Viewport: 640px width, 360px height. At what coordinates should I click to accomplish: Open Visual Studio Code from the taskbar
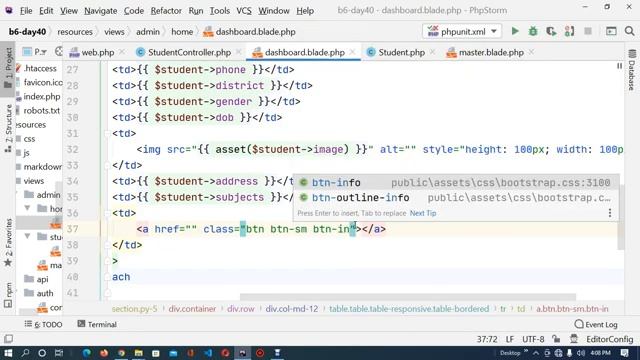[208, 353]
